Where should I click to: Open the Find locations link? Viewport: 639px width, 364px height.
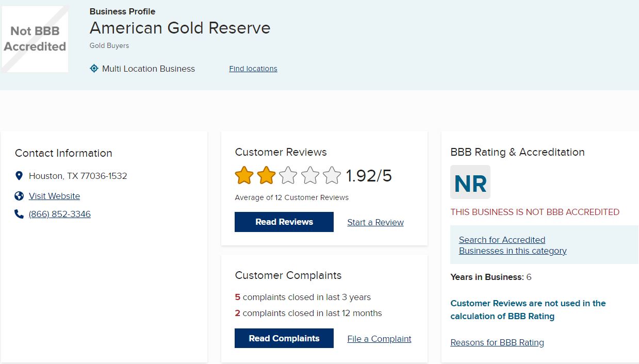tap(253, 69)
